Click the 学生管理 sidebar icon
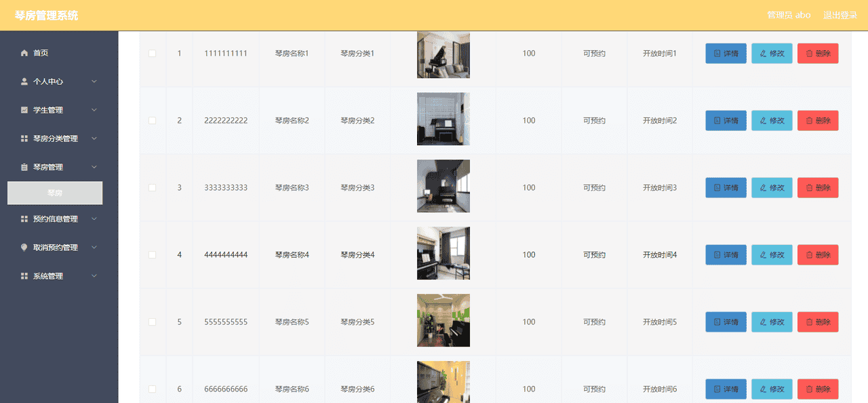The height and width of the screenshot is (403, 868). coord(24,110)
